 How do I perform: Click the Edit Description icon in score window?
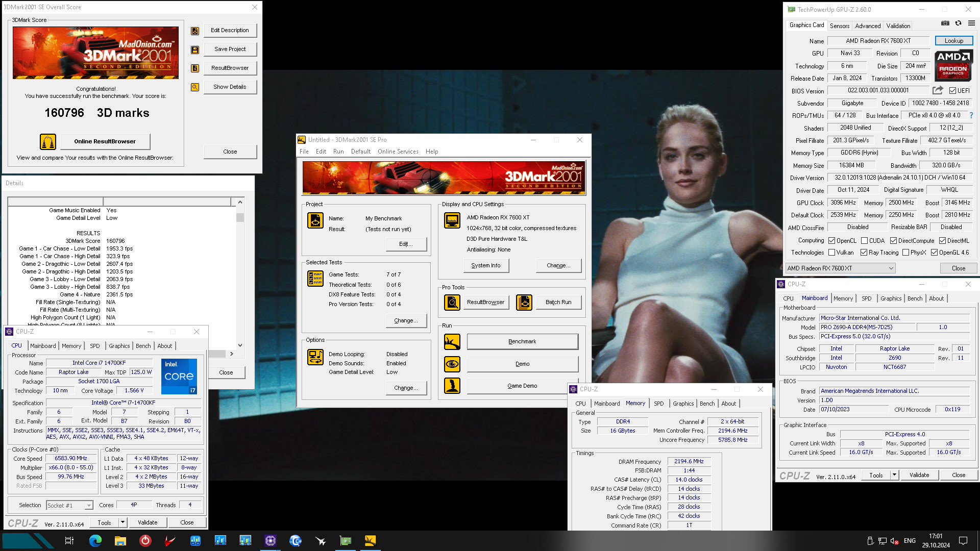click(x=195, y=31)
